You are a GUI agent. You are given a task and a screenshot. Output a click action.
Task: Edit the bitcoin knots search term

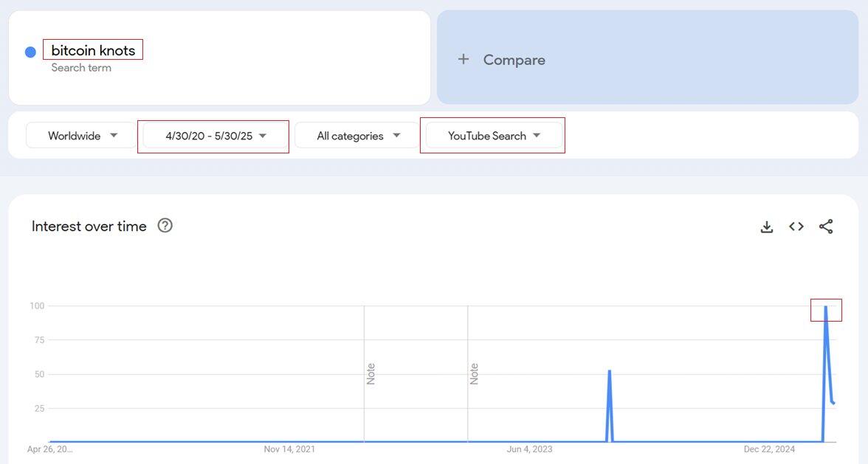93,50
